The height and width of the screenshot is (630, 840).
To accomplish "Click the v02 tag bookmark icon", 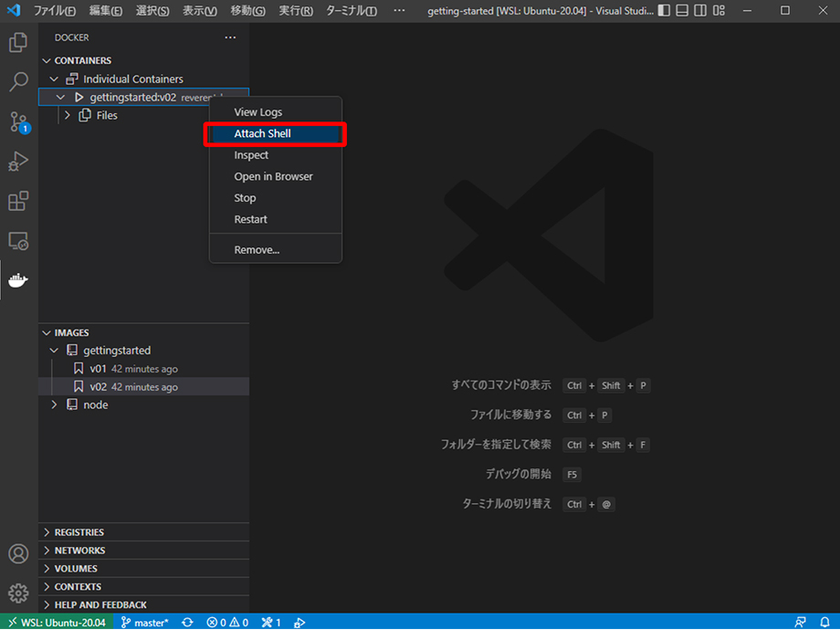I will pos(79,387).
